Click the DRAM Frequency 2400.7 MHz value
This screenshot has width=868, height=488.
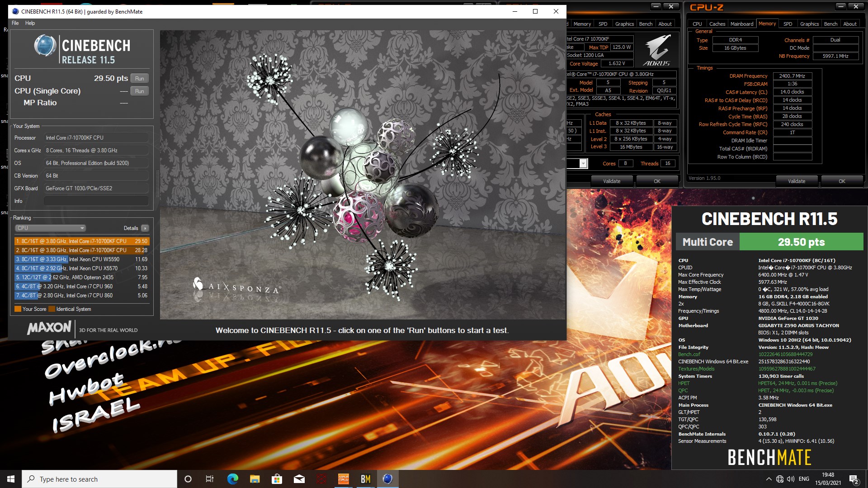coord(793,76)
